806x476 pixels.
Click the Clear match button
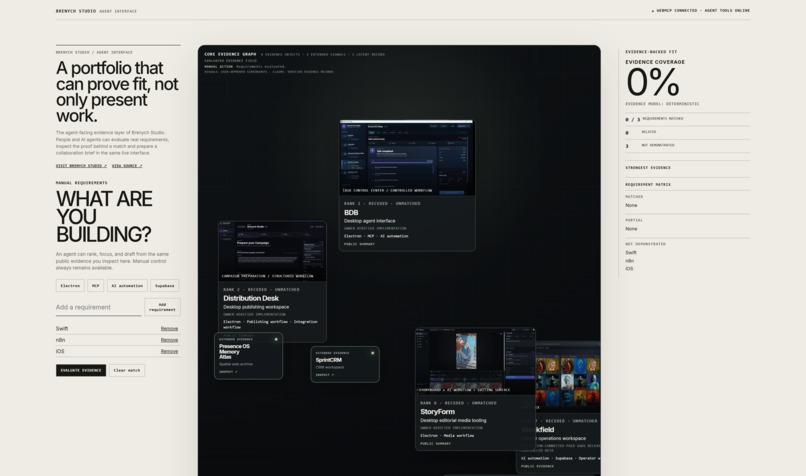[x=126, y=370]
